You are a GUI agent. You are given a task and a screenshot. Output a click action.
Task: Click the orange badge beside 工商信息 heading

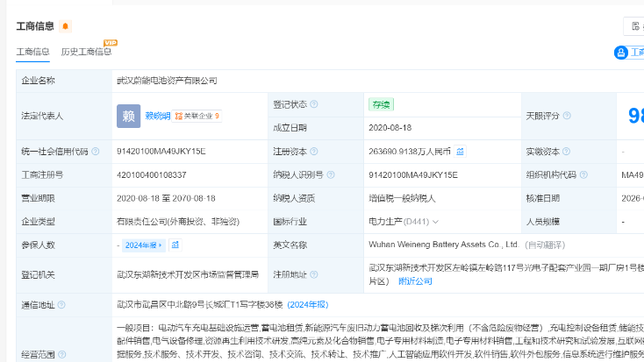click(66, 26)
